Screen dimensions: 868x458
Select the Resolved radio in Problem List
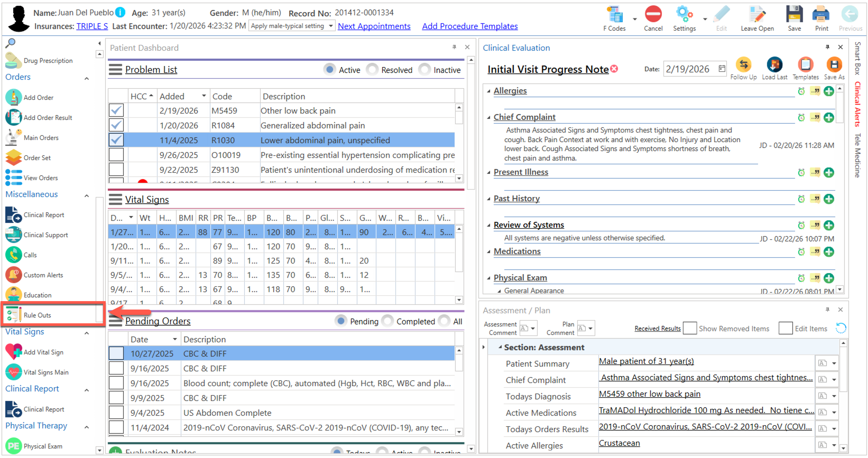pyautogui.click(x=372, y=70)
